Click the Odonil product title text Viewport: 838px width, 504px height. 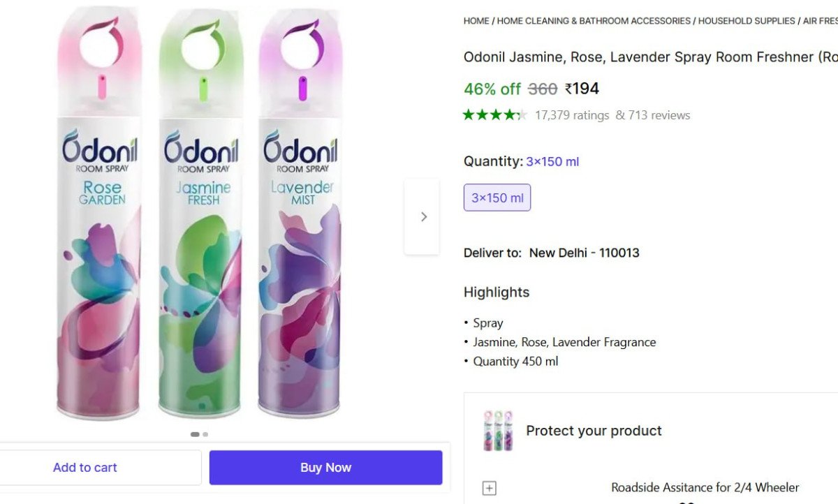pos(649,57)
